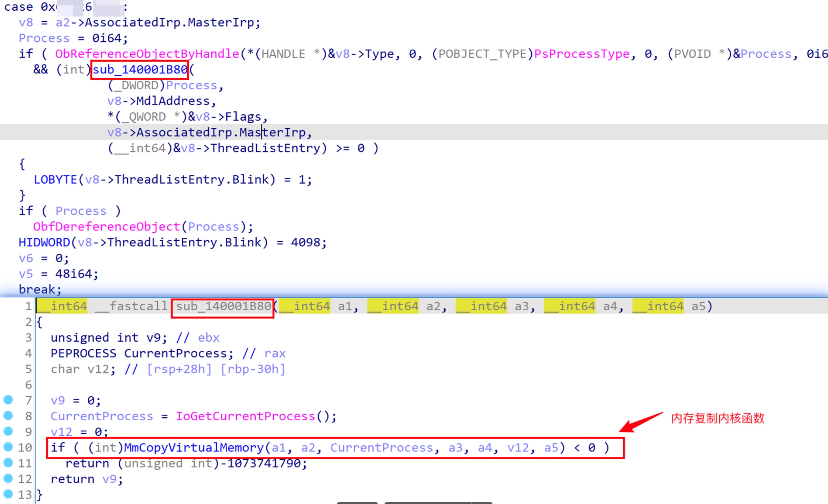This screenshot has width=828, height=504.
Task: Select the first highlighted __int64 return type
Action: [62, 306]
